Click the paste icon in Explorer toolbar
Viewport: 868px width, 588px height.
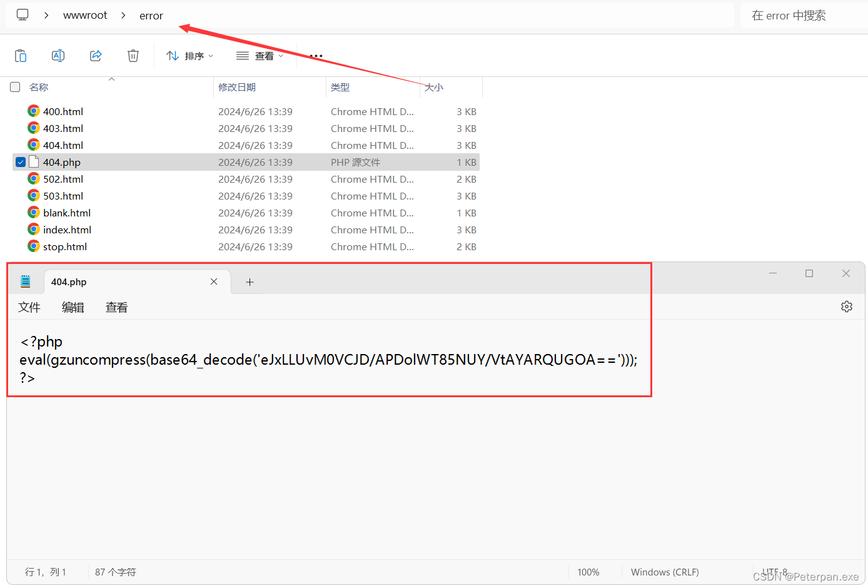click(x=21, y=56)
